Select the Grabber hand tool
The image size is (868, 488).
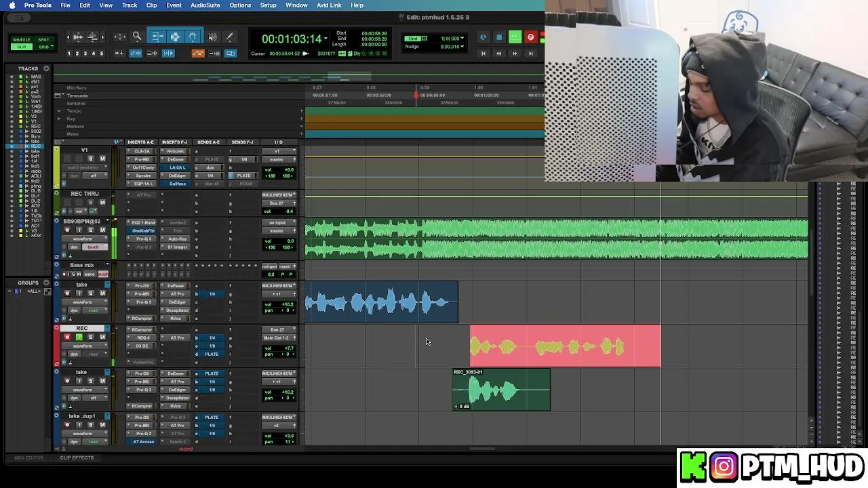coord(192,37)
